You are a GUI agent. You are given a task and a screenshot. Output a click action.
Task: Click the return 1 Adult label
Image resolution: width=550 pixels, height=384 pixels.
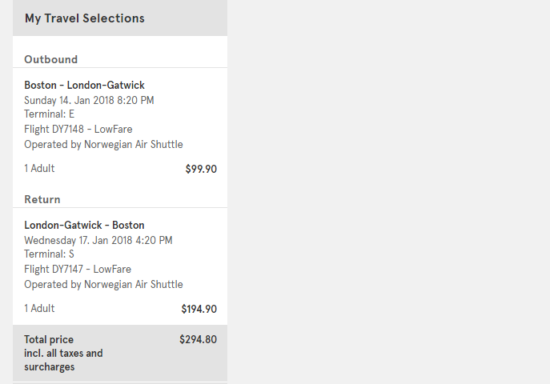tap(39, 308)
